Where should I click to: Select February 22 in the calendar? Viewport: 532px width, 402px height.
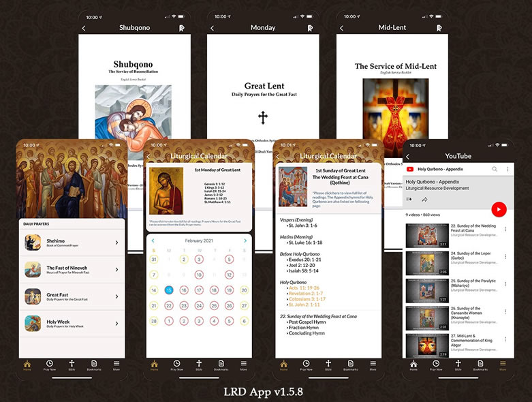point(169,306)
